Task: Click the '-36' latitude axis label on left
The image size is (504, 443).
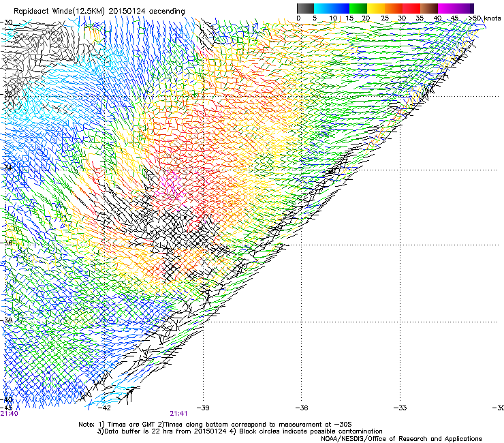Action: pos(7,243)
